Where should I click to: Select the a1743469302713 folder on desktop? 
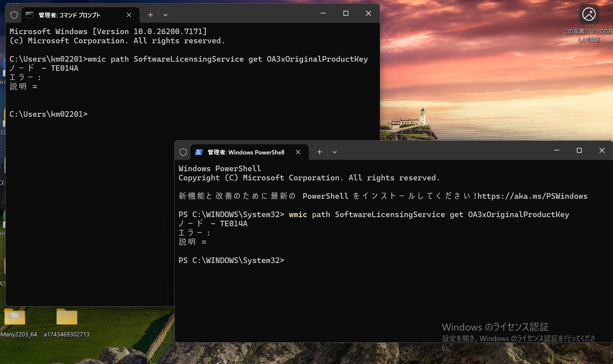[67, 323]
